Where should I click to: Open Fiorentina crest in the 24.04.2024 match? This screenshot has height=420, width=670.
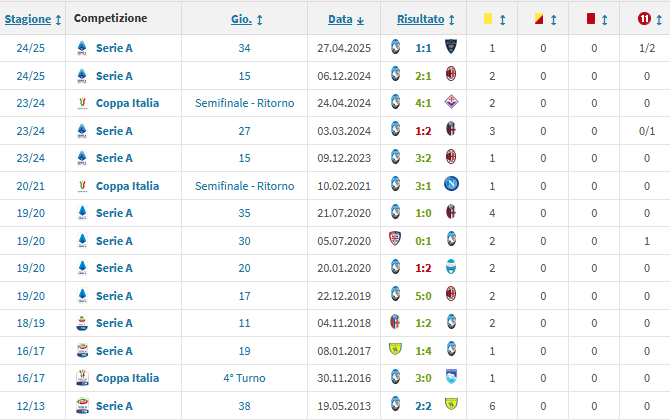coord(451,102)
